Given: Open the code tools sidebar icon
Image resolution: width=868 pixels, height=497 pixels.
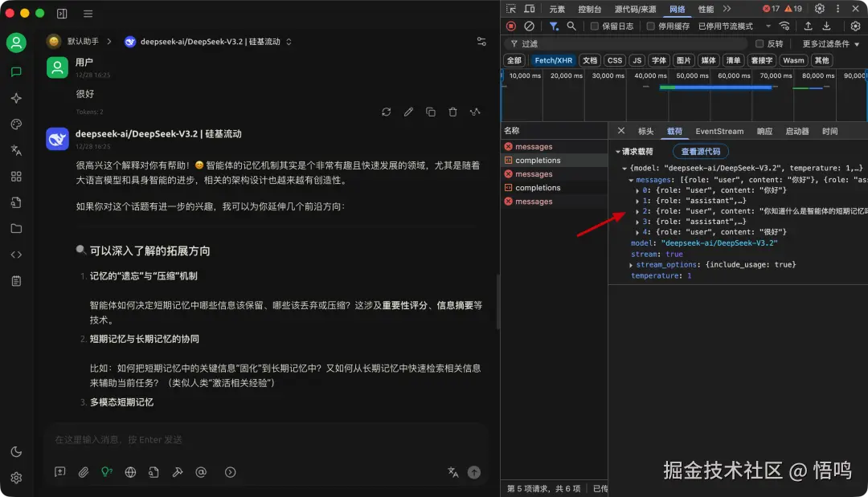Looking at the screenshot, I should point(16,255).
